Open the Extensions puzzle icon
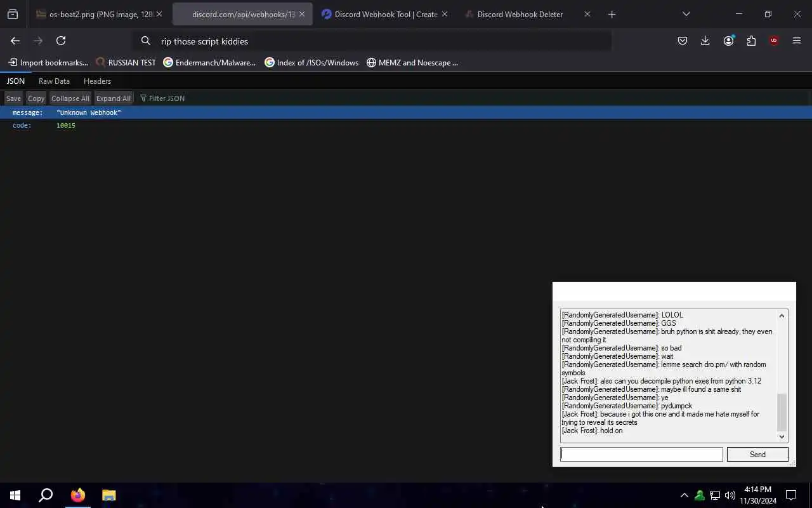Image resolution: width=812 pixels, height=508 pixels. [751, 41]
